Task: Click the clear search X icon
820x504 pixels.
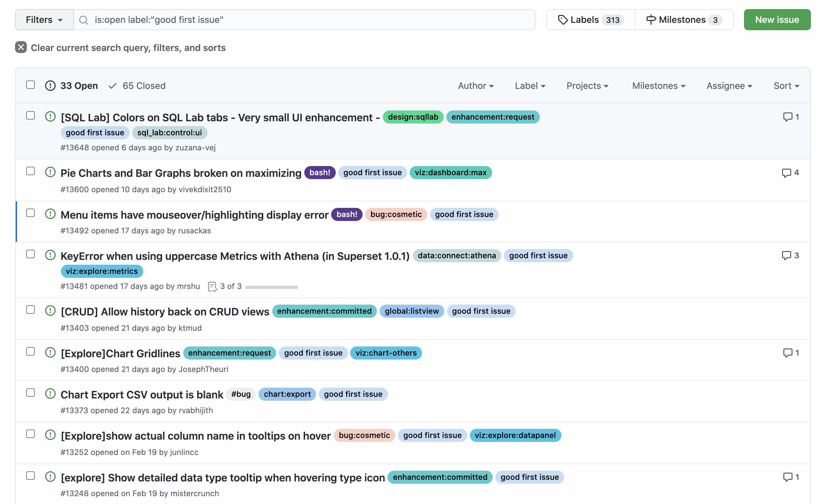Action: (x=21, y=47)
